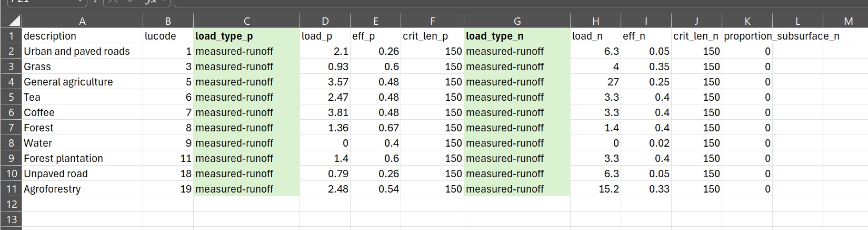Select row 11 header

(x=11, y=189)
